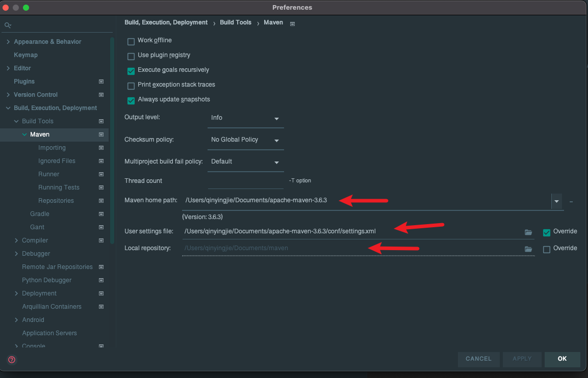Click the folder icon for User settings file

(528, 232)
